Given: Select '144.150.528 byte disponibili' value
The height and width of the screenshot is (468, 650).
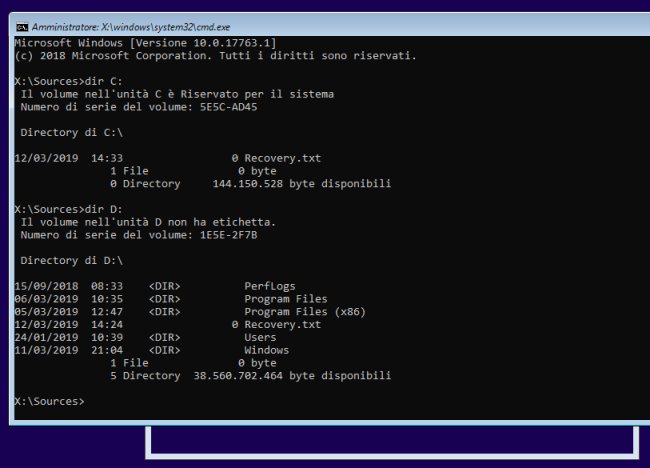Looking at the screenshot, I should point(302,184).
